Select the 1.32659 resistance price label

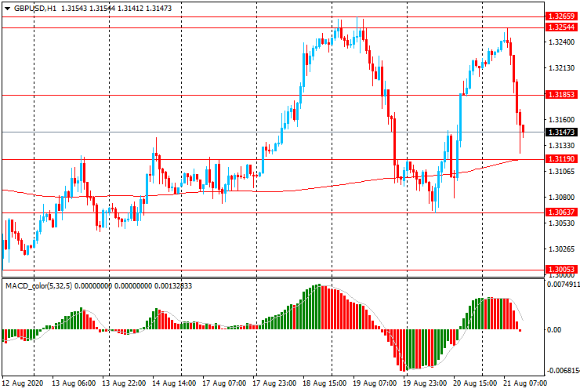[561, 16]
